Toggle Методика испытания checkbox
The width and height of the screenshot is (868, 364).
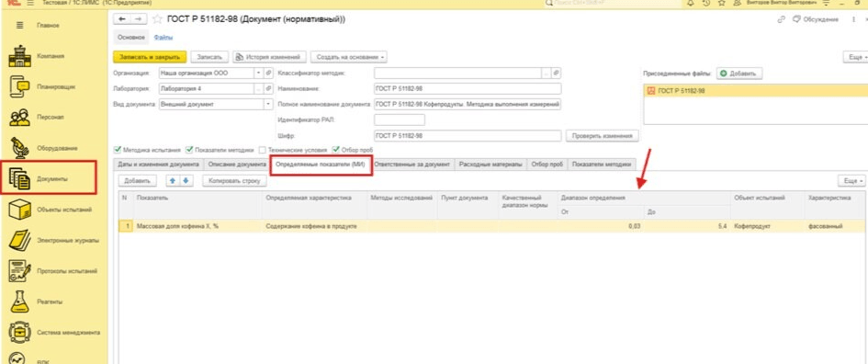coord(117,150)
